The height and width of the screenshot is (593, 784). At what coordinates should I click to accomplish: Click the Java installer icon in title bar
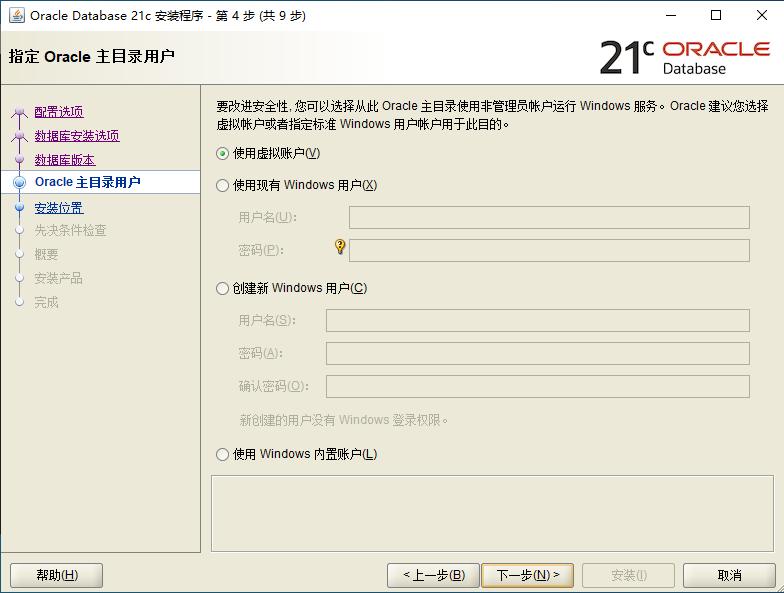pos(16,16)
